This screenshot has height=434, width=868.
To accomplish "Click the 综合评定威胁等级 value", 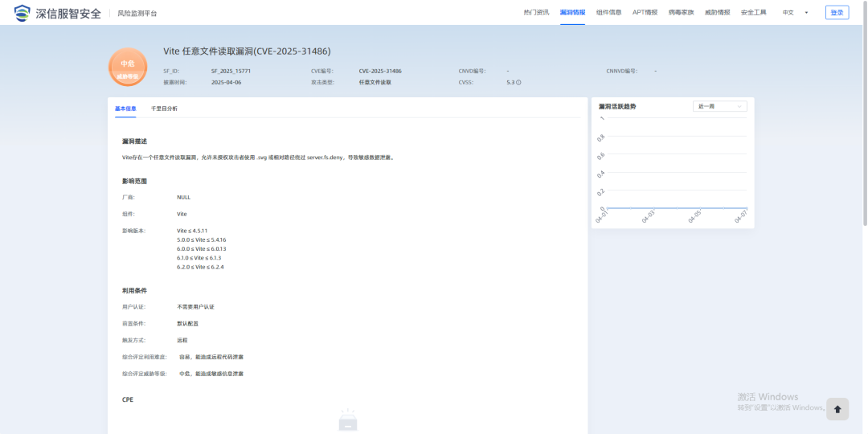I will point(211,374).
